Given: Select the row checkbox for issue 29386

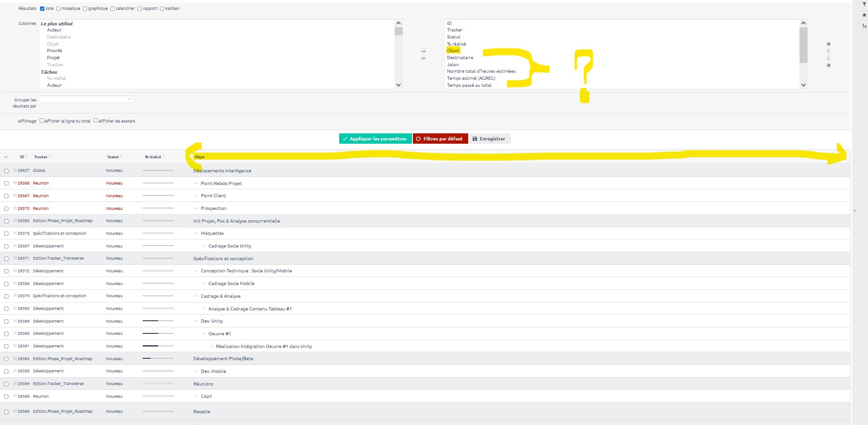Looking at the screenshot, I should 6,412.
